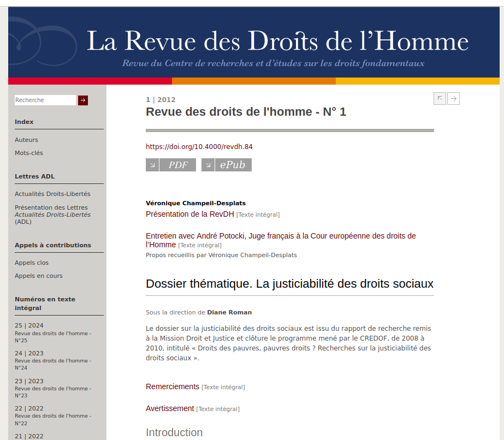Open the DOI link 10.4000/revdh.84
The height and width of the screenshot is (440, 504).
[x=199, y=146]
